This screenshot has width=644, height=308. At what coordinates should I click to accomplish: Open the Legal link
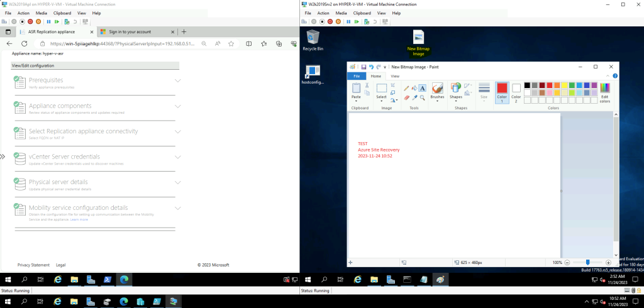[61, 265]
